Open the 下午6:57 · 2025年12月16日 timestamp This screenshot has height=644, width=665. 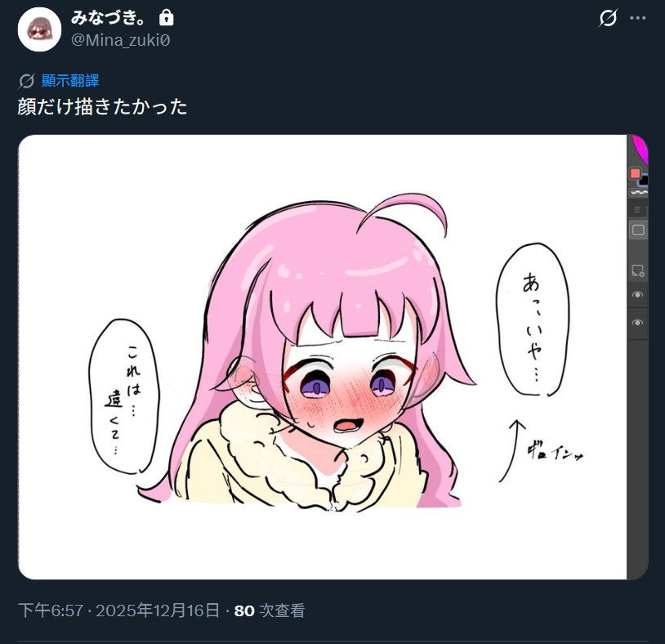[x=119, y=610]
